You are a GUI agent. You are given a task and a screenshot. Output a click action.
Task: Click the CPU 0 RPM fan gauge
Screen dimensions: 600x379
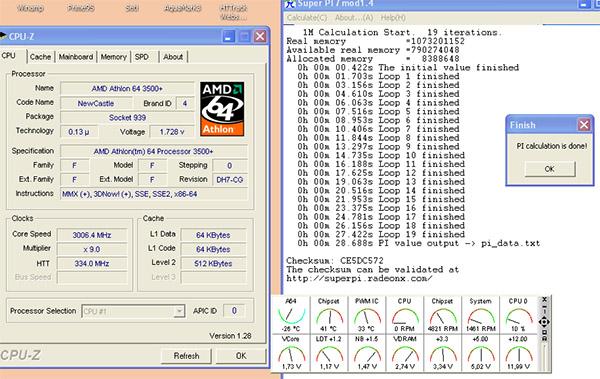tap(404, 315)
